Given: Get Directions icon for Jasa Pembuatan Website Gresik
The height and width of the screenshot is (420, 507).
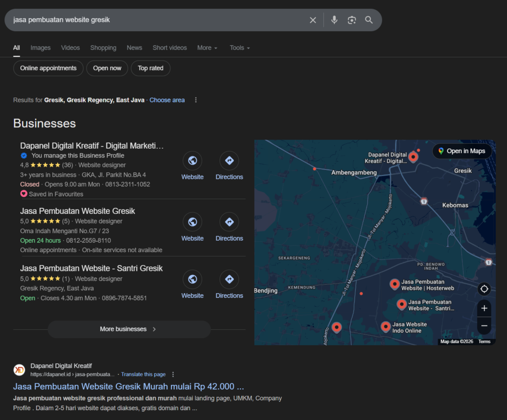Looking at the screenshot, I should click(229, 222).
